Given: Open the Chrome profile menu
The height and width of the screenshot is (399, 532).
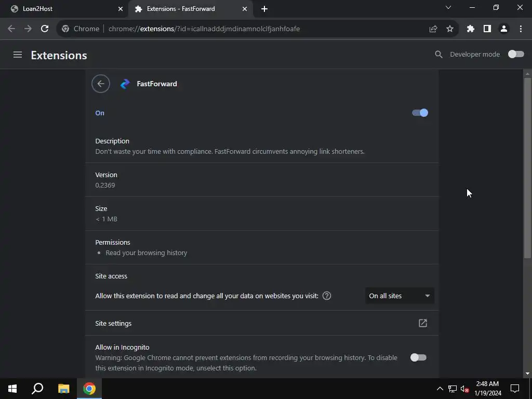Looking at the screenshot, I should 504,29.
